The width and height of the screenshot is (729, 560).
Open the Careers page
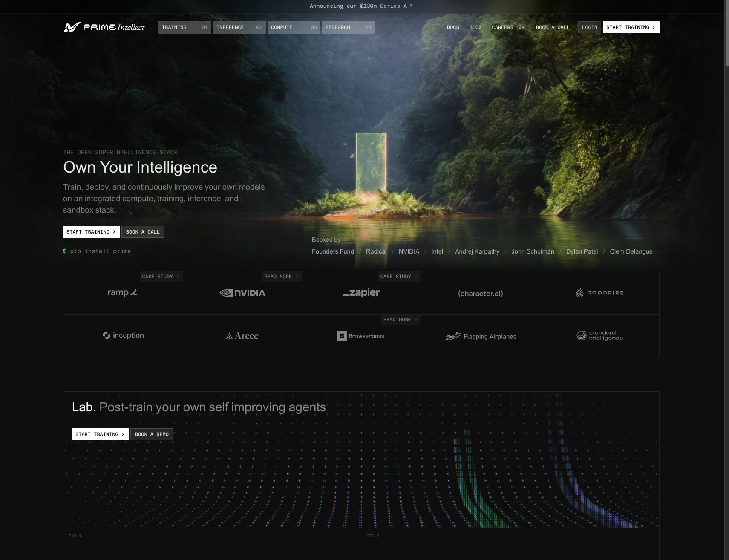pyautogui.click(x=502, y=27)
